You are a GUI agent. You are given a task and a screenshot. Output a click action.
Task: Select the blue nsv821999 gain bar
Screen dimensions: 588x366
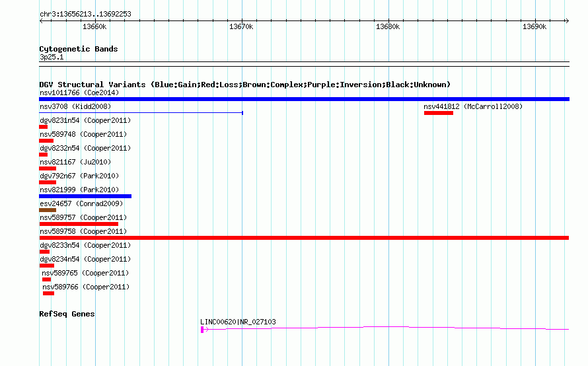tap(85, 196)
